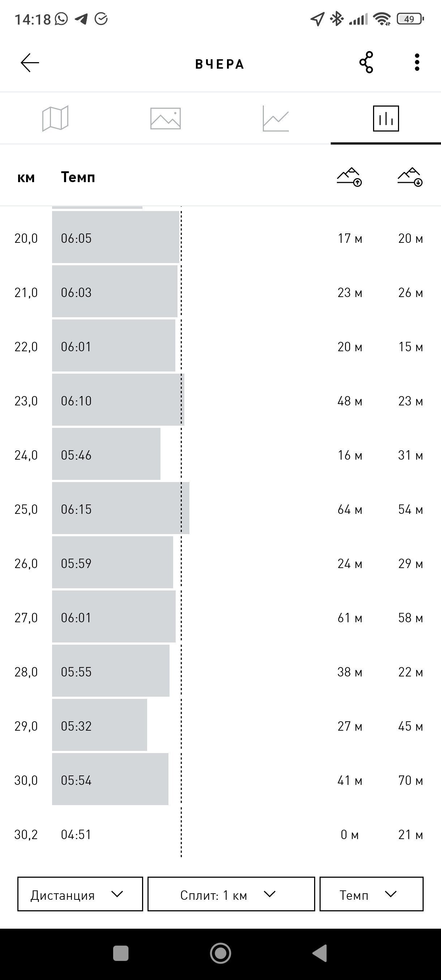This screenshot has height=980, width=441.
Task: Open the Сплит: 1 км dropdown
Action: (x=231, y=894)
